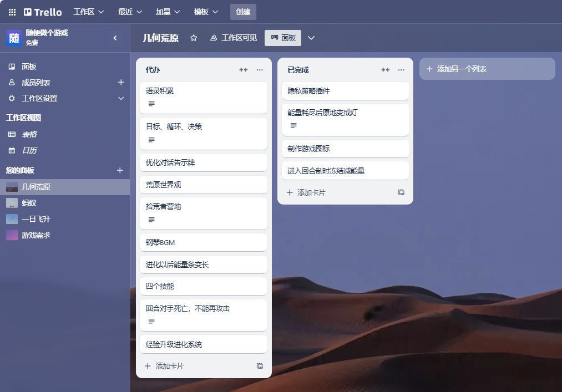Click the 创建 button
The image size is (562, 392).
(x=243, y=12)
